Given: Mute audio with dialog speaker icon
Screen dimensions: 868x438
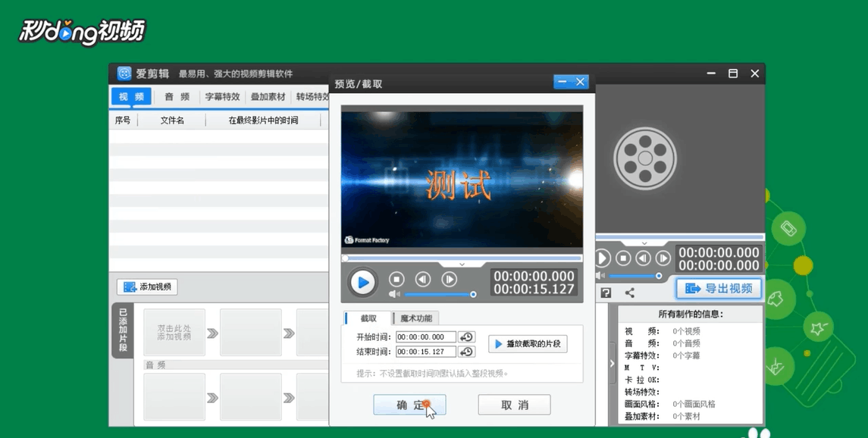Looking at the screenshot, I should pos(394,294).
